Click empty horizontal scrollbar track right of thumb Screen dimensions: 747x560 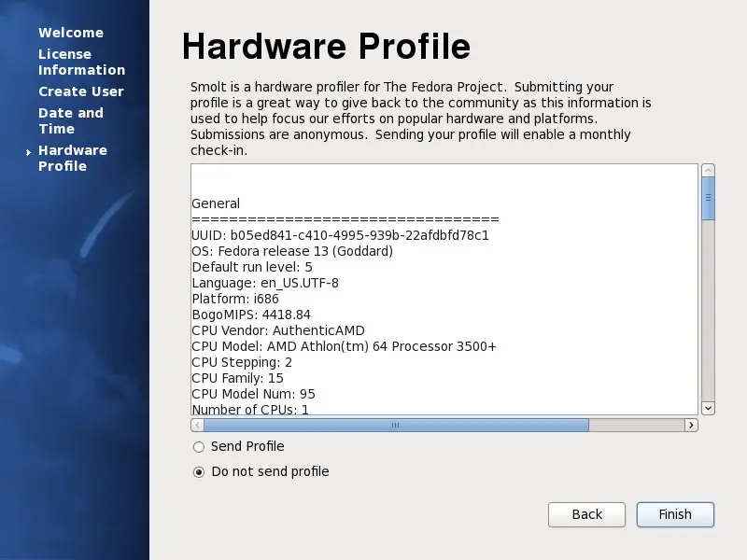pos(637,425)
